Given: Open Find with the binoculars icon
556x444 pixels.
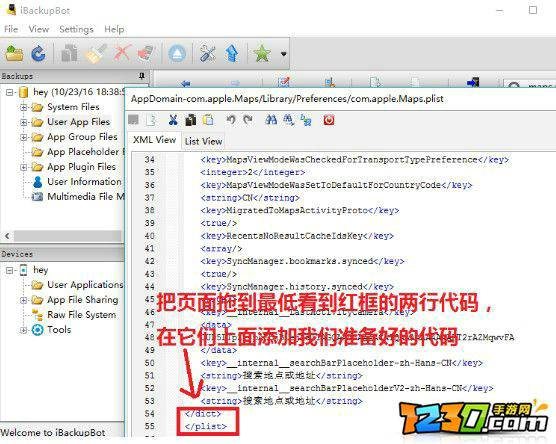Looking at the screenshot, I should [x=271, y=120].
